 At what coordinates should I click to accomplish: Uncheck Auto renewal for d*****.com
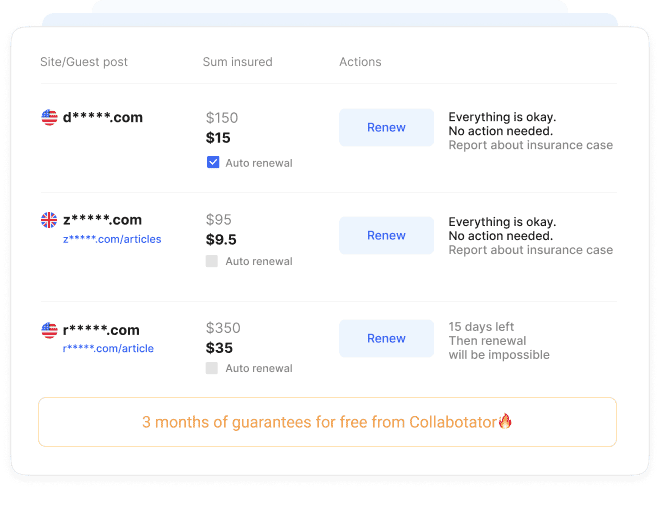[212, 162]
